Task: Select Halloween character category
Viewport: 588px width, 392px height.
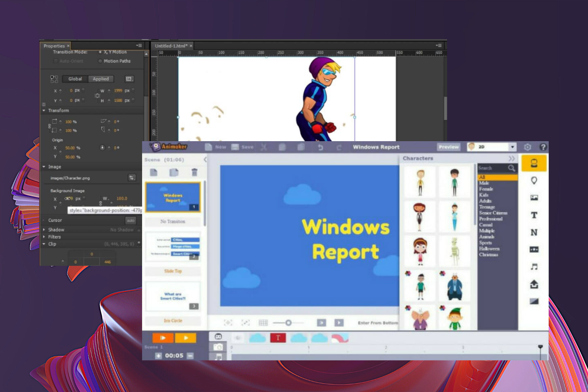Action: (x=489, y=249)
